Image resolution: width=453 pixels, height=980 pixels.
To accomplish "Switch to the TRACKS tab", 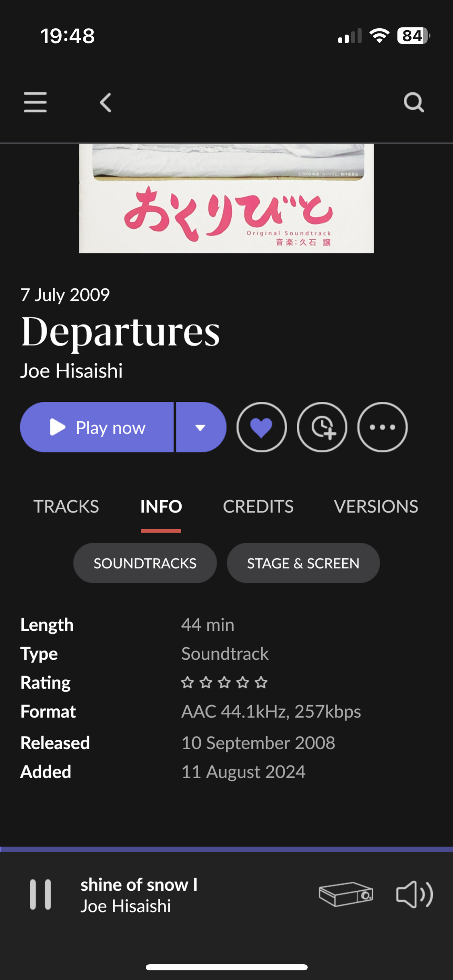I will pos(66,506).
